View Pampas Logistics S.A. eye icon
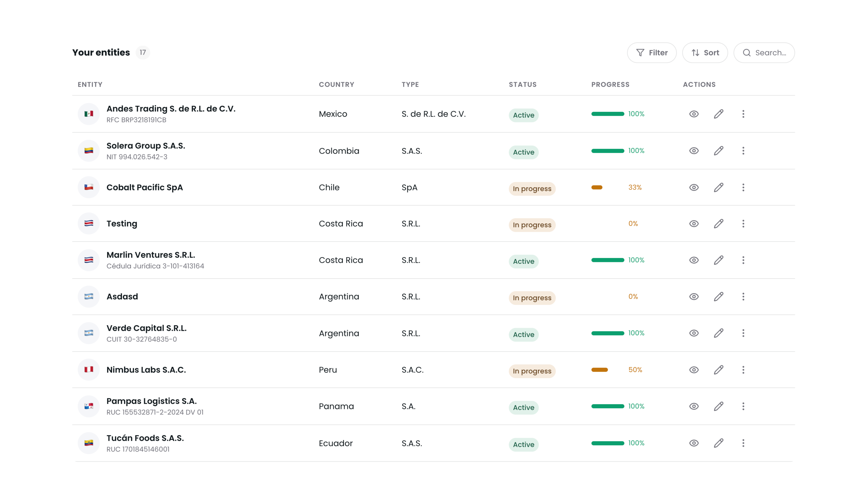868x488 pixels. click(694, 406)
